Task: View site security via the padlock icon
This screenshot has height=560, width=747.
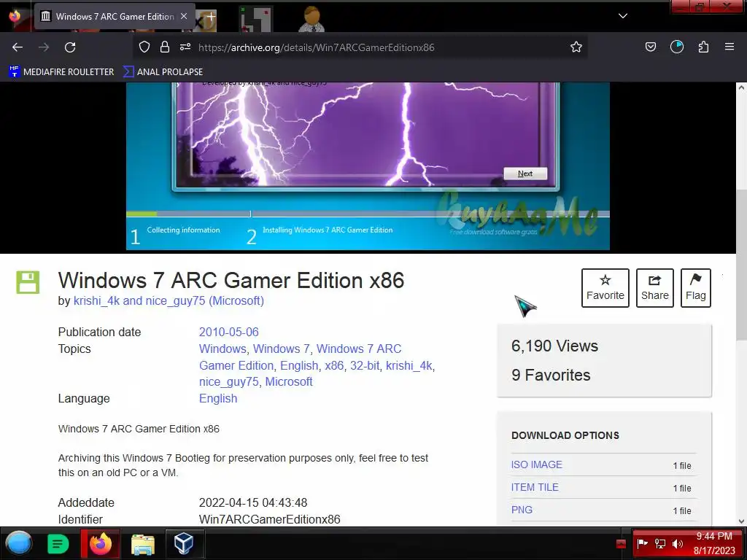Action: [165, 47]
